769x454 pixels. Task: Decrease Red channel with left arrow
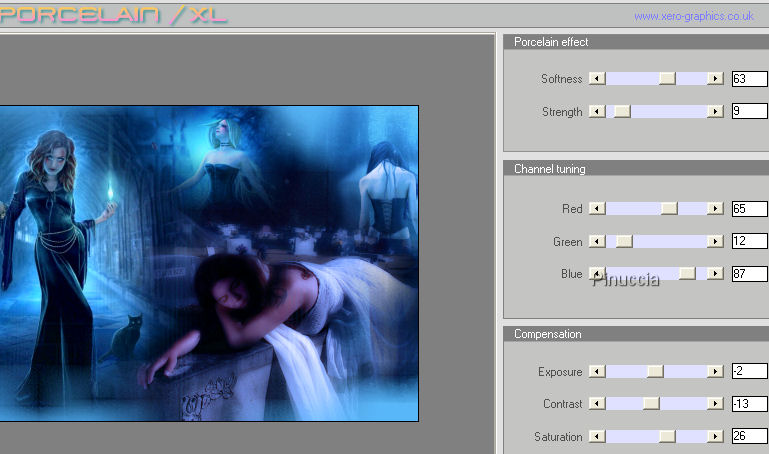[597, 208]
